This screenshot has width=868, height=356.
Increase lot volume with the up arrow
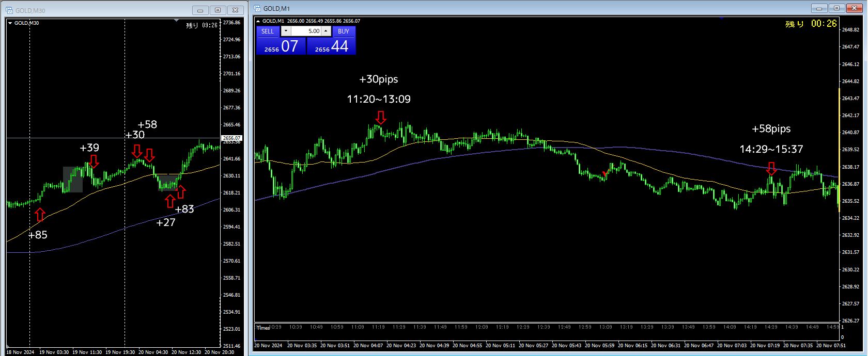(326, 31)
